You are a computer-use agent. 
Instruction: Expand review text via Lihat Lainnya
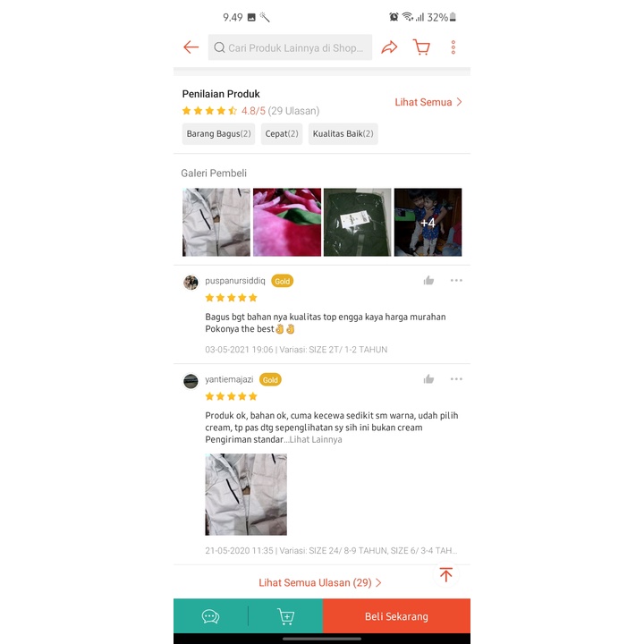316,439
